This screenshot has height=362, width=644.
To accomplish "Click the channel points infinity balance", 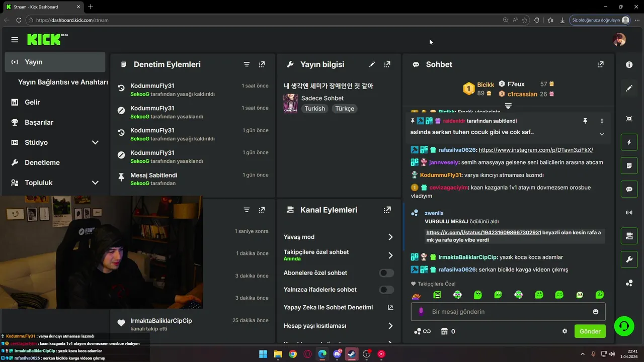I will pyautogui.click(x=422, y=331).
